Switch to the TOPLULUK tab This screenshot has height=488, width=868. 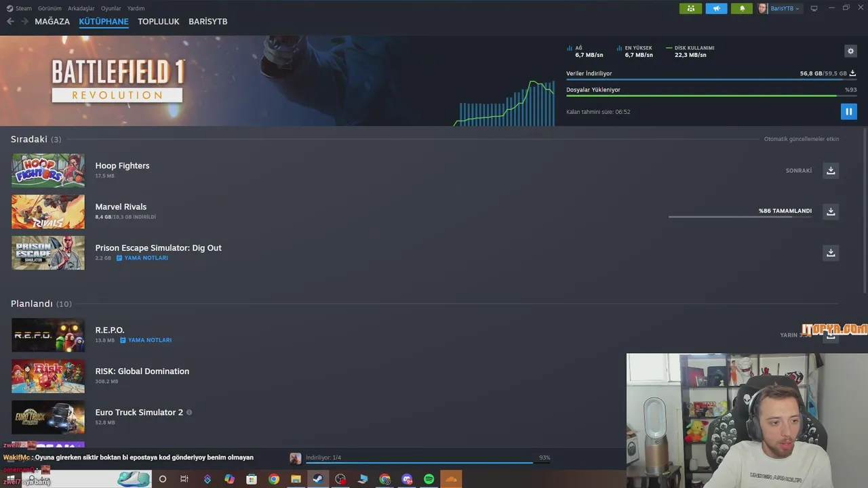click(x=159, y=22)
